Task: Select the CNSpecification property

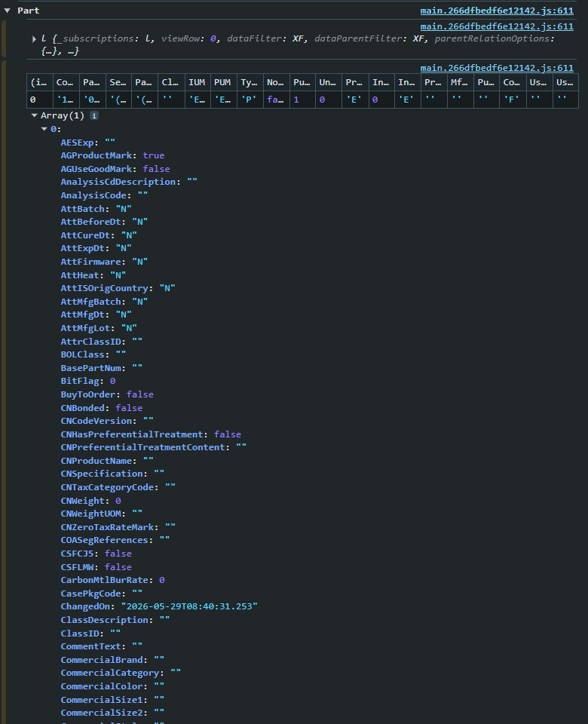Action: (x=112, y=474)
